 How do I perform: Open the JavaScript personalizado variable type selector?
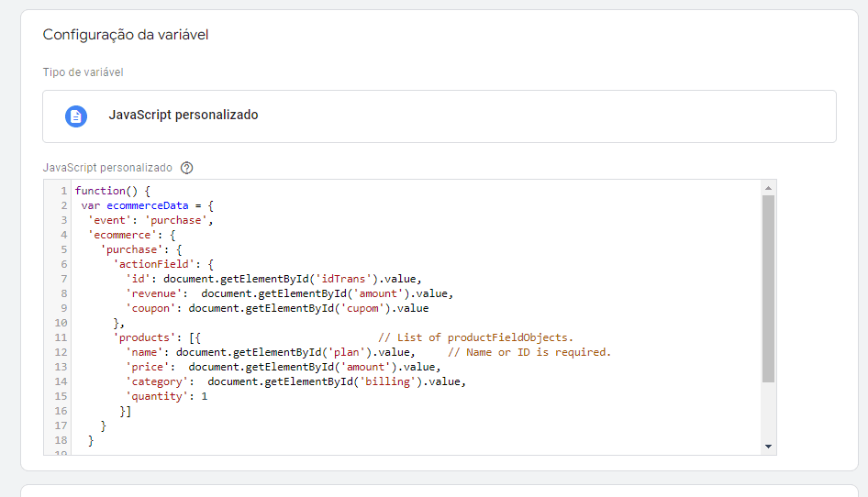[439, 116]
